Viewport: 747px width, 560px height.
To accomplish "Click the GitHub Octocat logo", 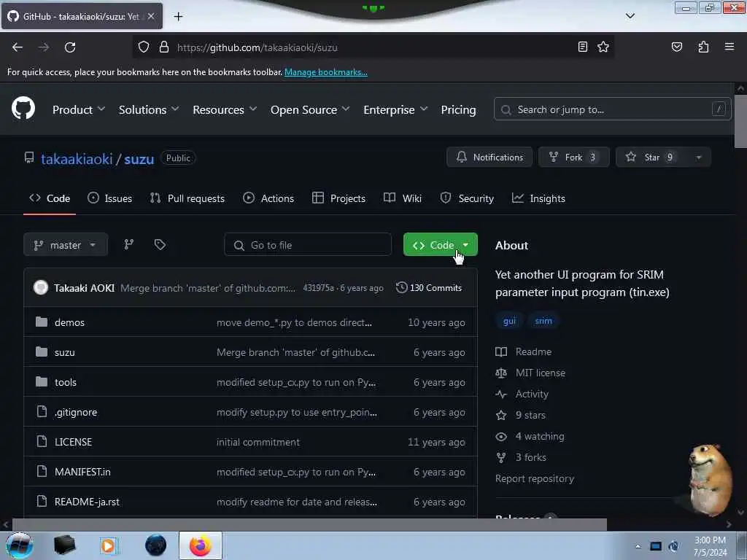I will pyautogui.click(x=23, y=109).
